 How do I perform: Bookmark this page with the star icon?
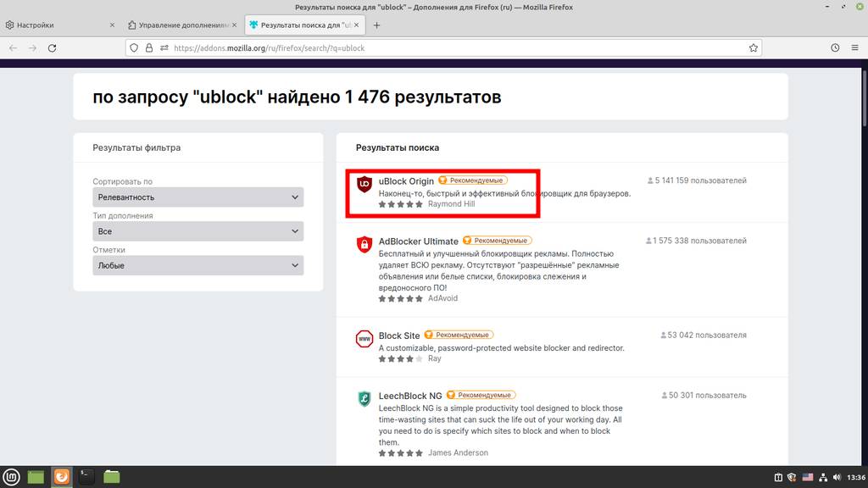pos(753,48)
